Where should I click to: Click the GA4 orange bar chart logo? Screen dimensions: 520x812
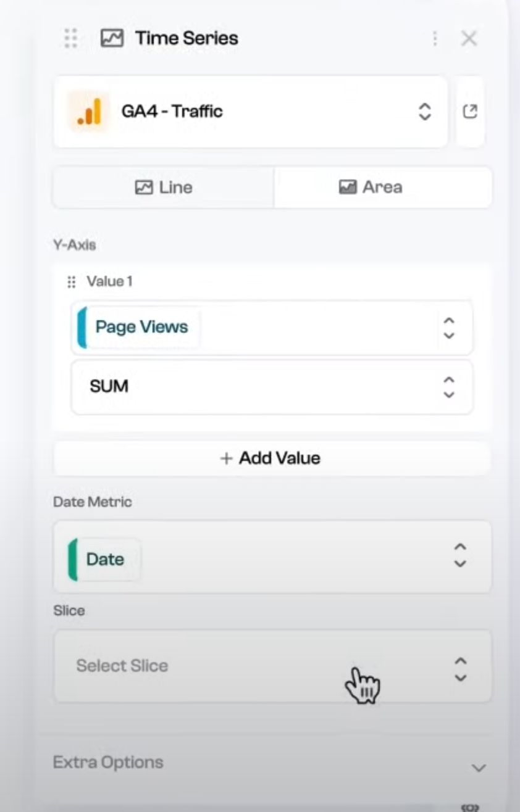tap(88, 112)
